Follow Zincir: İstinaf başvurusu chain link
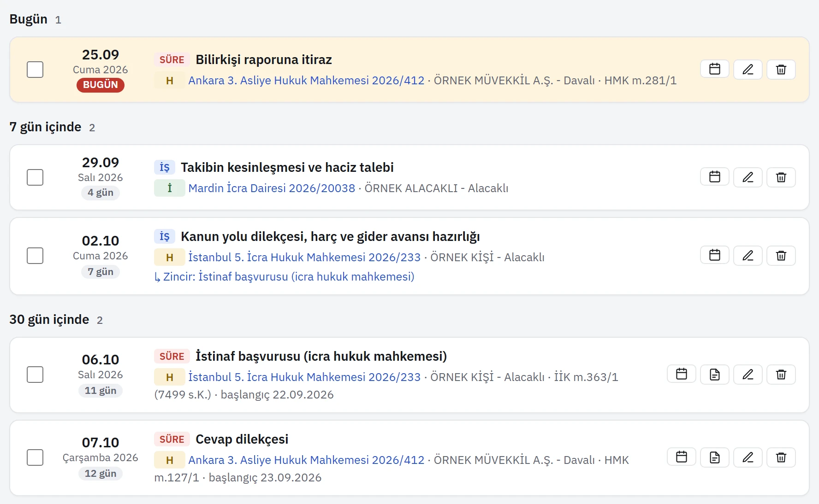Screen dimensions: 819x504 [284, 277]
